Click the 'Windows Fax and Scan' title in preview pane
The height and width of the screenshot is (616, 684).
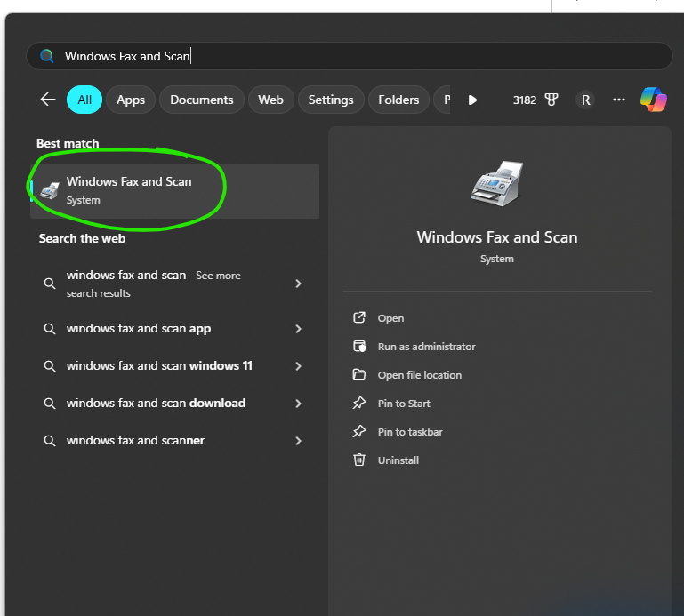(497, 237)
